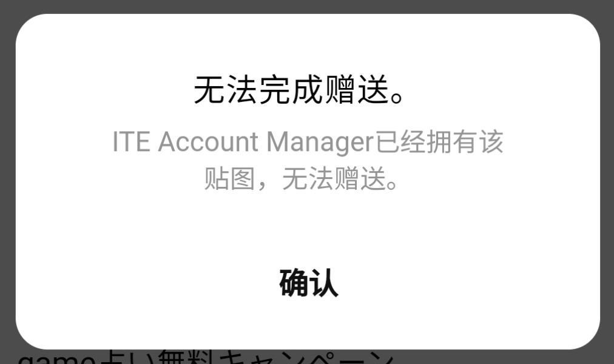The height and width of the screenshot is (364, 614).
Task: Click the word Manager in the message
Action: click(320, 143)
